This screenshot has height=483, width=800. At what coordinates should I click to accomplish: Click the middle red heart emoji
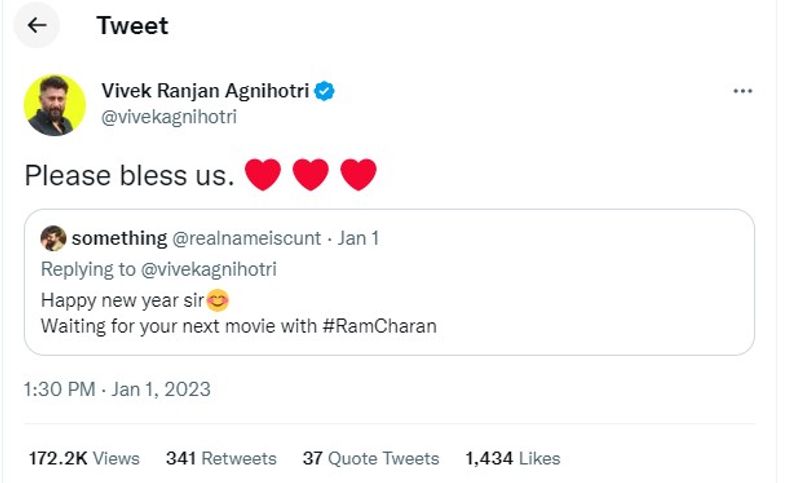click(x=311, y=175)
